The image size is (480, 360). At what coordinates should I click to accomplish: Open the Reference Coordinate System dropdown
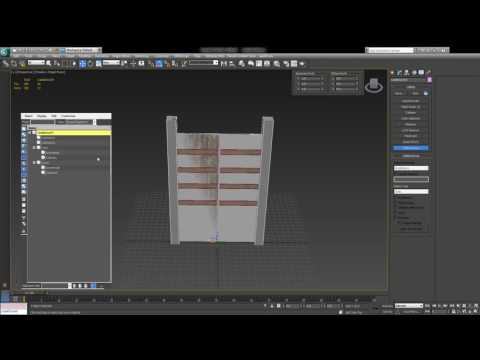pos(111,63)
